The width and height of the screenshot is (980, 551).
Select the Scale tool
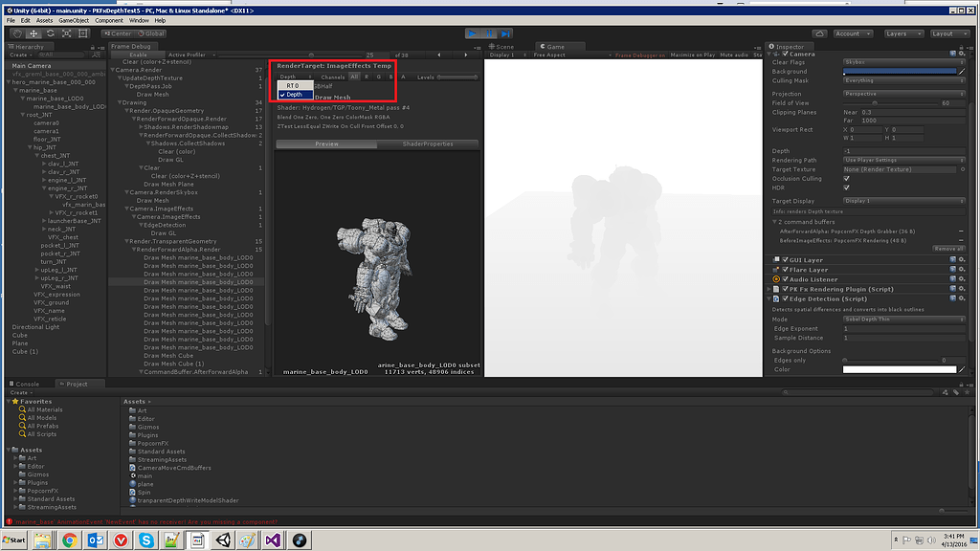[67, 32]
